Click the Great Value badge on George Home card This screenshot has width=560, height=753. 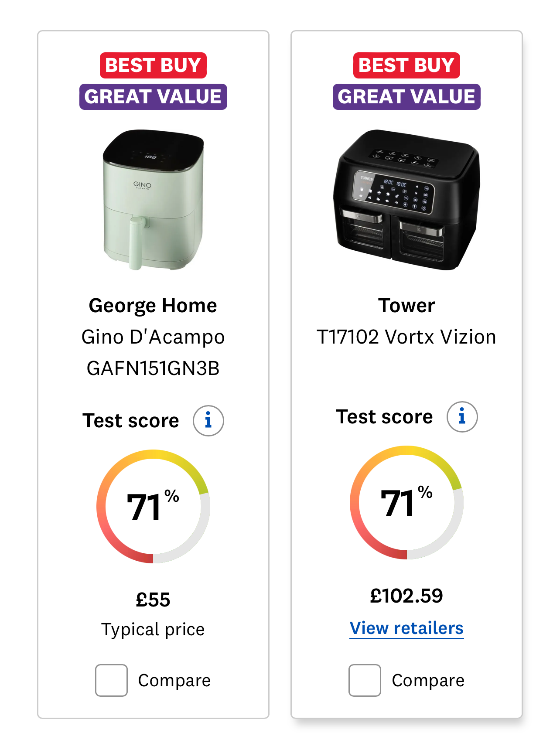pos(153,97)
